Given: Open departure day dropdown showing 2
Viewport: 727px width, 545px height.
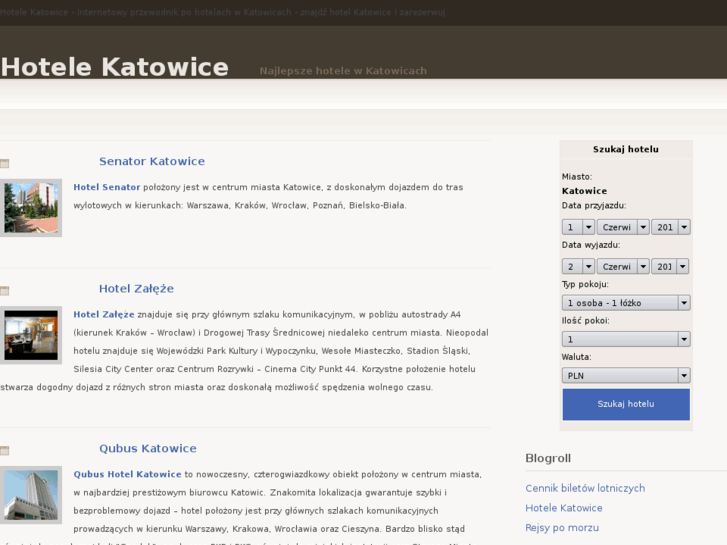Looking at the screenshot, I should pos(578,267).
